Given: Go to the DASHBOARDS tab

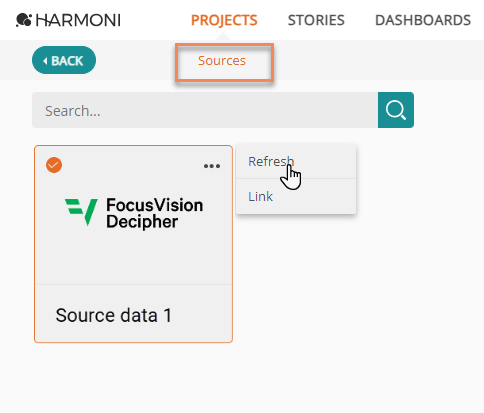Looking at the screenshot, I should pos(423,20).
